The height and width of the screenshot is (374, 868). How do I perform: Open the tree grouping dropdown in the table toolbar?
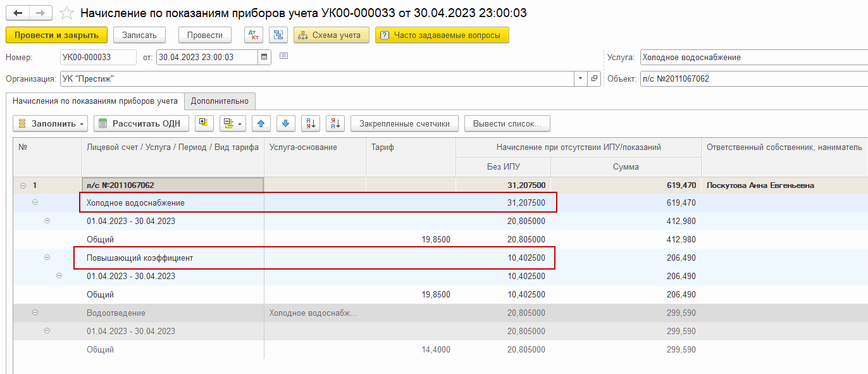click(232, 123)
